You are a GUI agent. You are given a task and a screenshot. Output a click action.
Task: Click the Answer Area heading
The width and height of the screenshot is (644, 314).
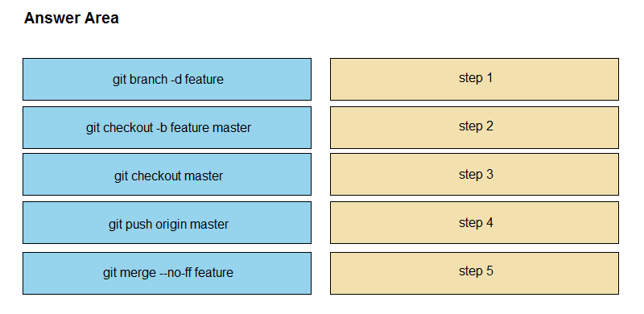(x=72, y=18)
